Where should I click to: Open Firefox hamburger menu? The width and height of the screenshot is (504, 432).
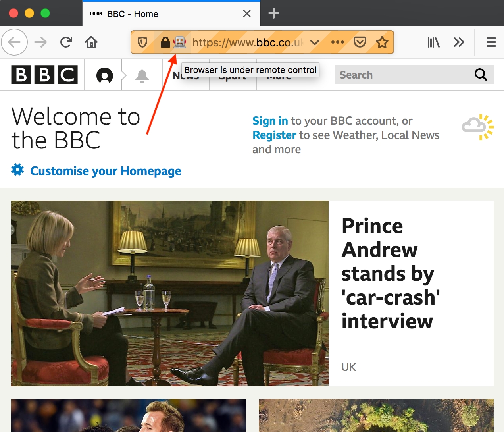pyautogui.click(x=491, y=42)
